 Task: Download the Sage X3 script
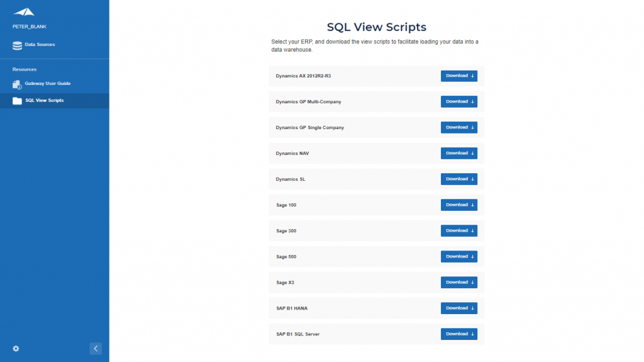[458, 282]
